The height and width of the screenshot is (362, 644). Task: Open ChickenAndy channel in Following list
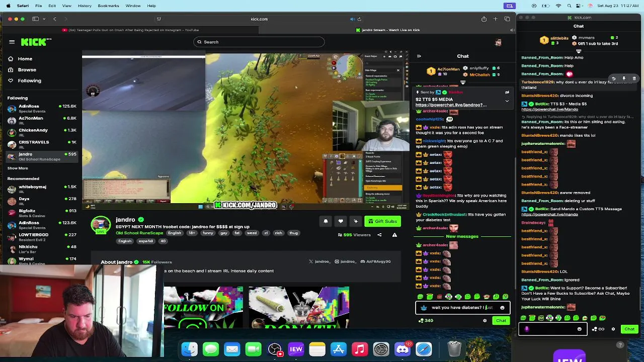pyautogui.click(x=42, y=133)
